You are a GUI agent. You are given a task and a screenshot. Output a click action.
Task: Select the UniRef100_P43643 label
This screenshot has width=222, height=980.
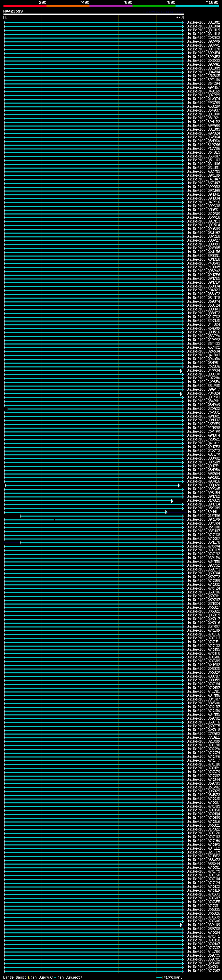click(x=203, y=263)
